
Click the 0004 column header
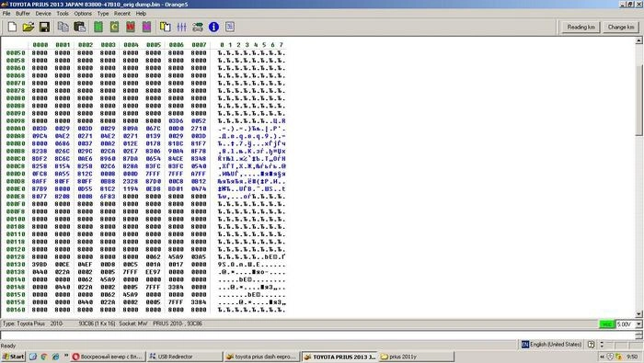click(131, 45)
